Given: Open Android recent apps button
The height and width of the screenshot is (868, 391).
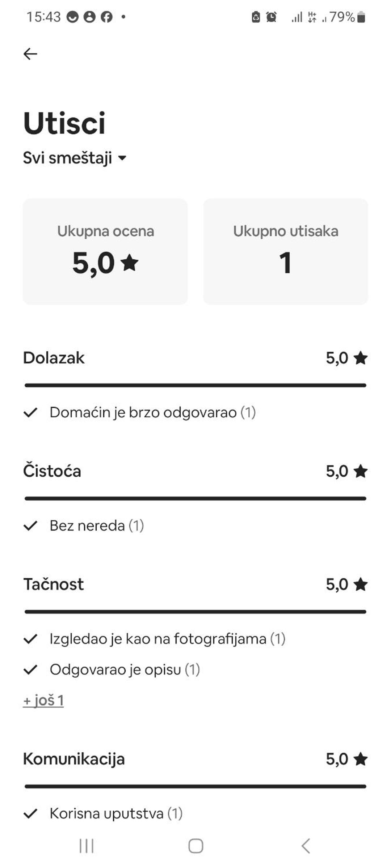Looking at the screenshot, I should [x=87, y=846].
